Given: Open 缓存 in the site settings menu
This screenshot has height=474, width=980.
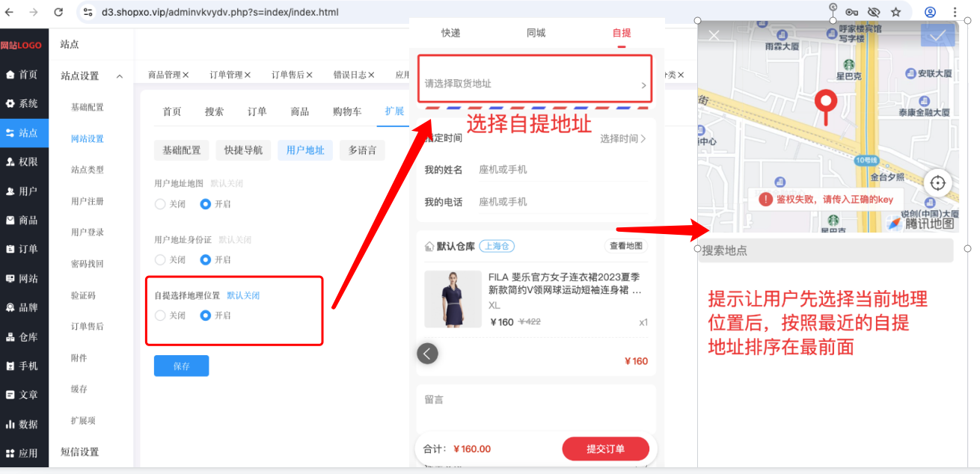Looking at the screenshot, I should [x=79, y=389].
